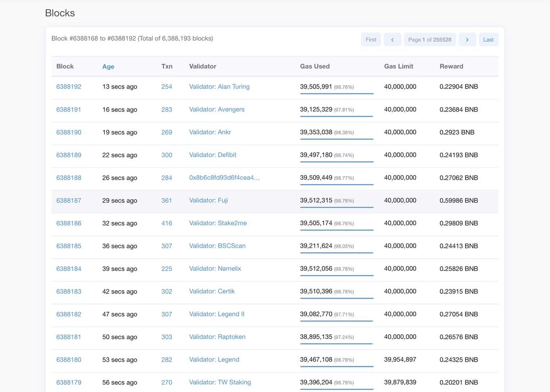Viewport: 550px width, 392px height.
Task: View the 416 transactions link
Action: [x=167, y=223]
